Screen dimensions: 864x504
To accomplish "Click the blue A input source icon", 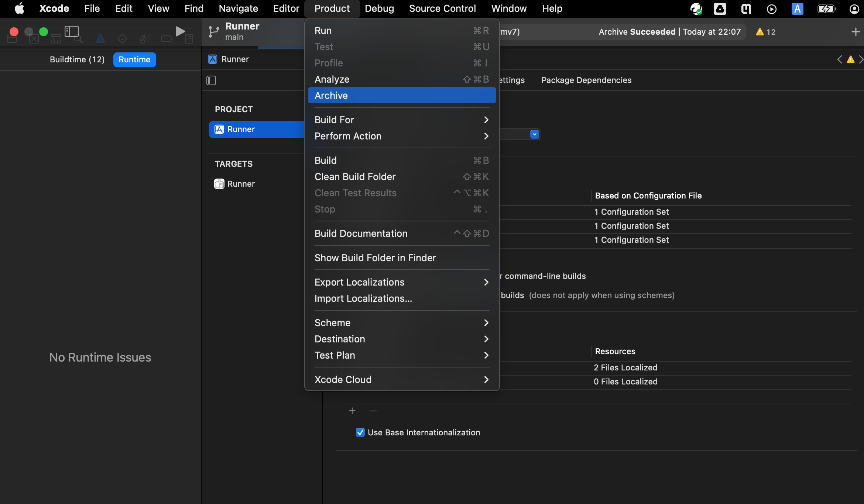I will (798, 8).
